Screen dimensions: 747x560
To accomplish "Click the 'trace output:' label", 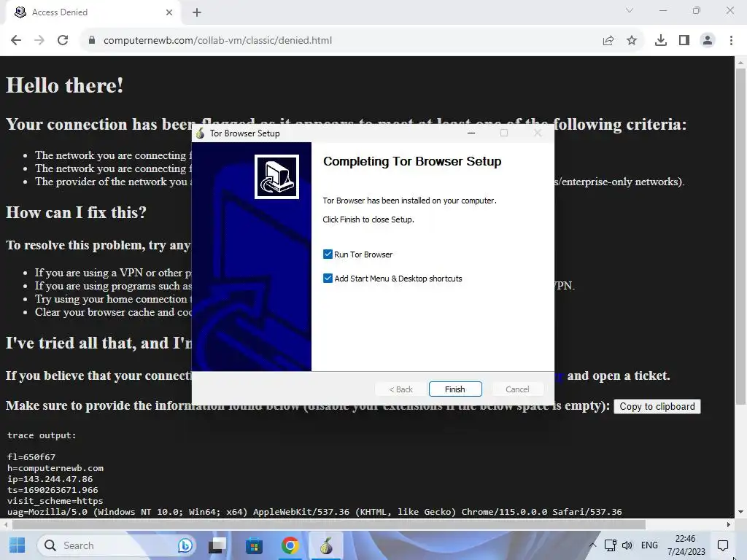I will coord(42,435).
